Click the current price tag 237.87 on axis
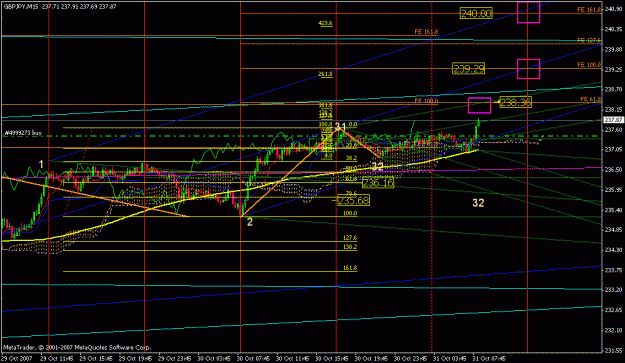The width and height of the screenshot is (625, 363). [613, 120]
